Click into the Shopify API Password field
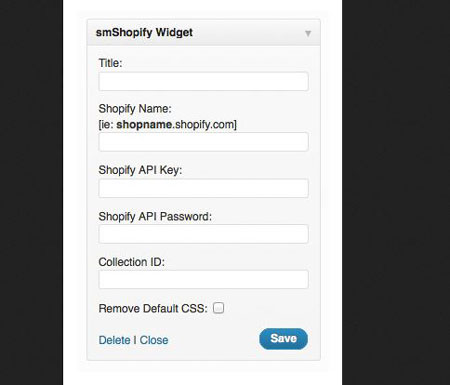The image size is (450, 385). [203, 234]
